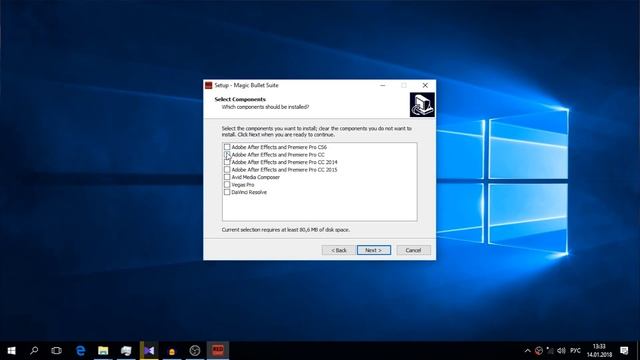Tick the After Effects and Premiere Pro CC 2015 box
This screenshot has width=640, height=360.
point(227,170)
